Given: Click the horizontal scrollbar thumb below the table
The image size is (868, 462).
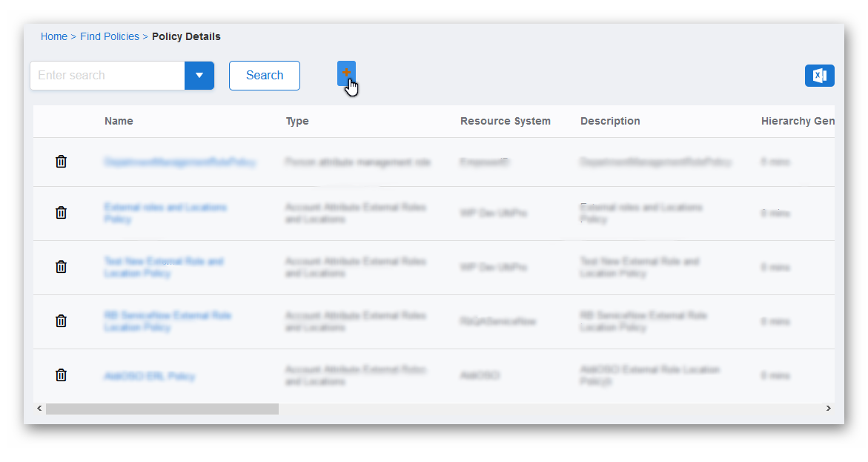Looking at the screenshot, I should (x=162, y=408).
